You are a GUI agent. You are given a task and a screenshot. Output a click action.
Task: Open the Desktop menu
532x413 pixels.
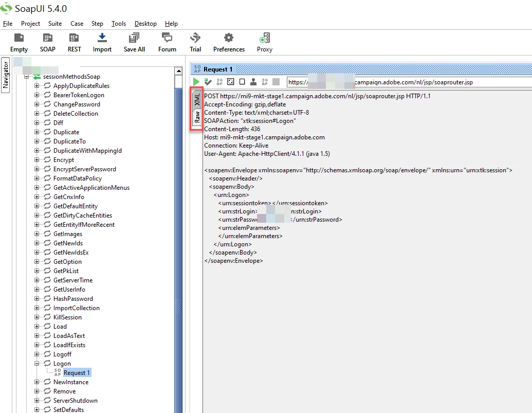(145, 24)
